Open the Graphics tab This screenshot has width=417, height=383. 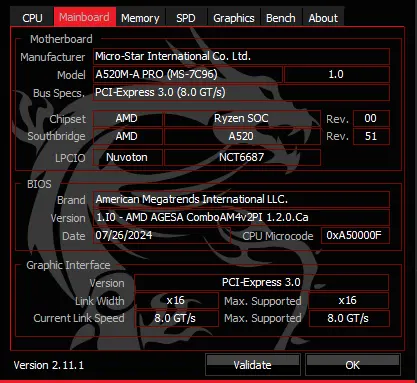(x=234, y=18)
